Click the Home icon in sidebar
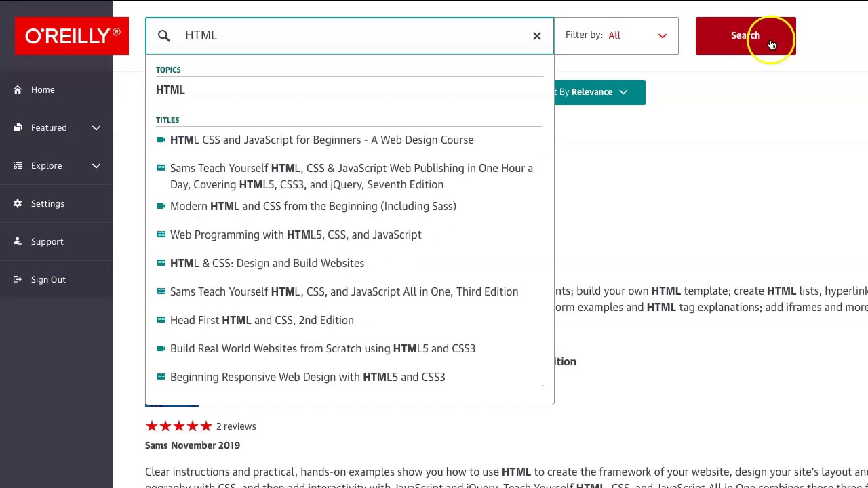This screenshot has width=868, height=488. 18,89
